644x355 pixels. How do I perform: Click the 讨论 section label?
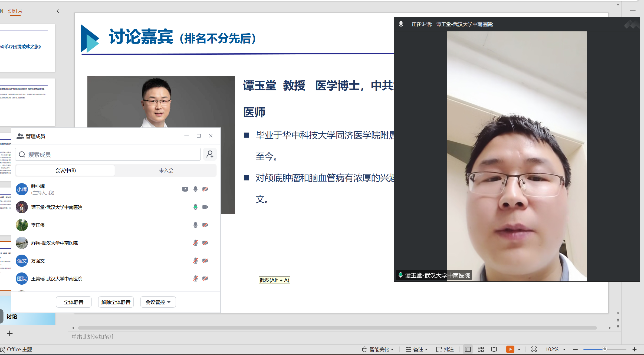click(x=12, y=316)
